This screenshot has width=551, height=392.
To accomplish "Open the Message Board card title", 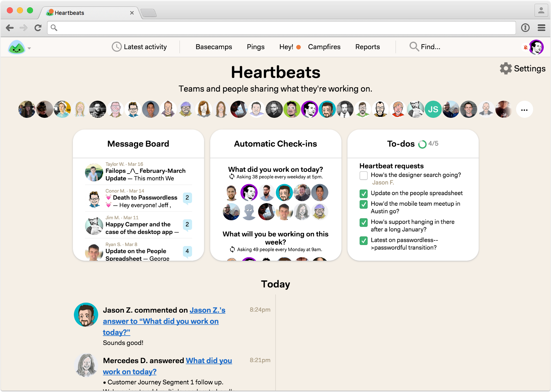I will 138,144.
